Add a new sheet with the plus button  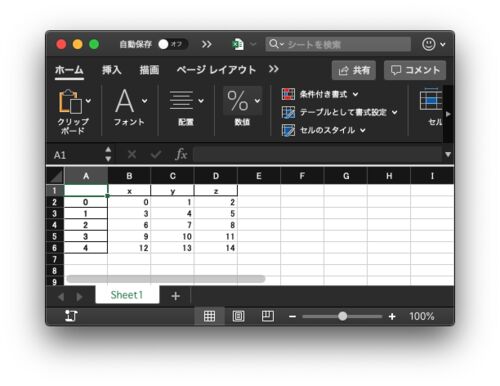pos(176,296)
